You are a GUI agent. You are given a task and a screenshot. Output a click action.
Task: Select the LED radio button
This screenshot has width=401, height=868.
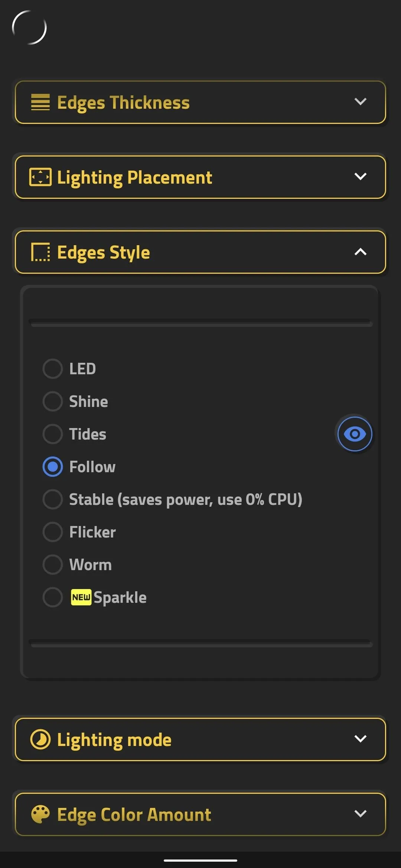click(x=52, y=369)
